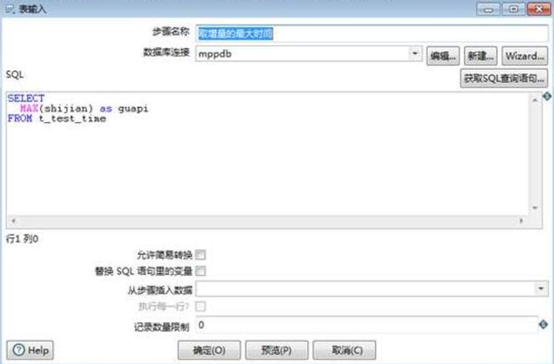The image size is (554, 364).
Task: Toggle the disabled 执行每一行 checkbox
Action: tap(200, 306)
